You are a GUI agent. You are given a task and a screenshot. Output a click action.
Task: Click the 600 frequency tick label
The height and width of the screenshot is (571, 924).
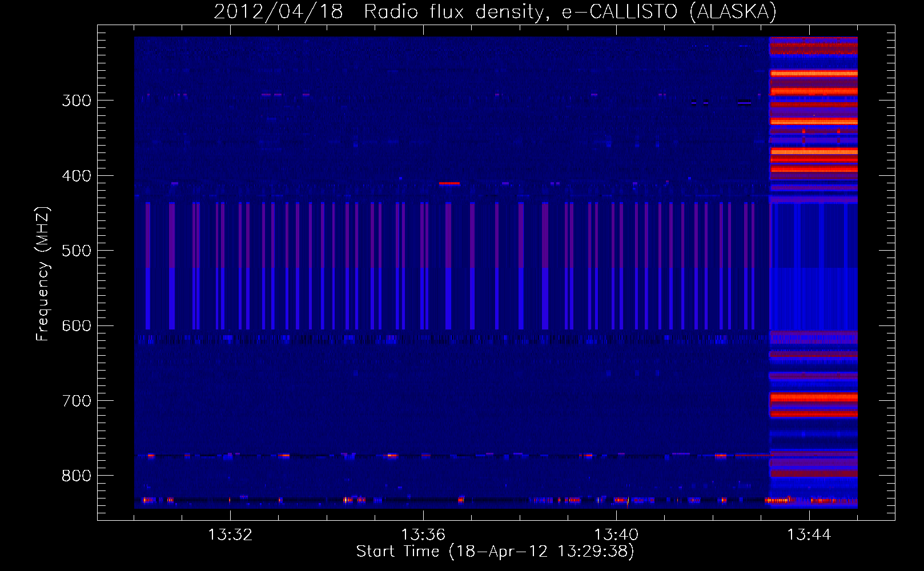[77, 326]
